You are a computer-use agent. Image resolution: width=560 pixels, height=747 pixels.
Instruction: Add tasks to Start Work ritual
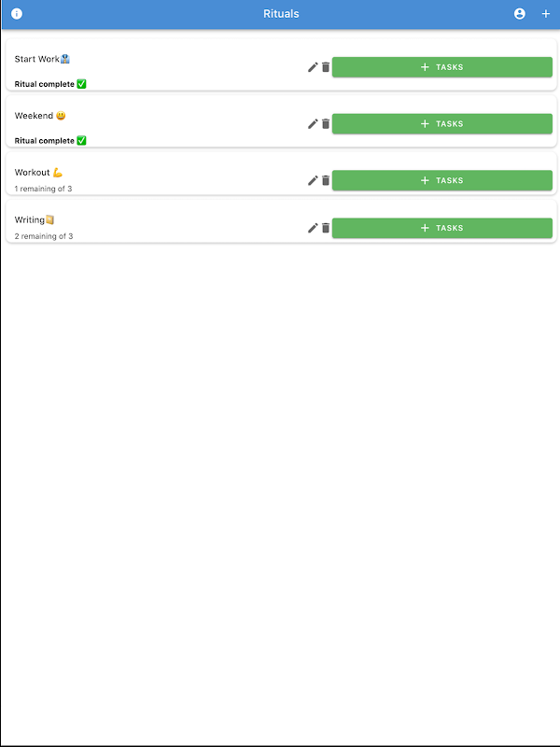point(441,67)
